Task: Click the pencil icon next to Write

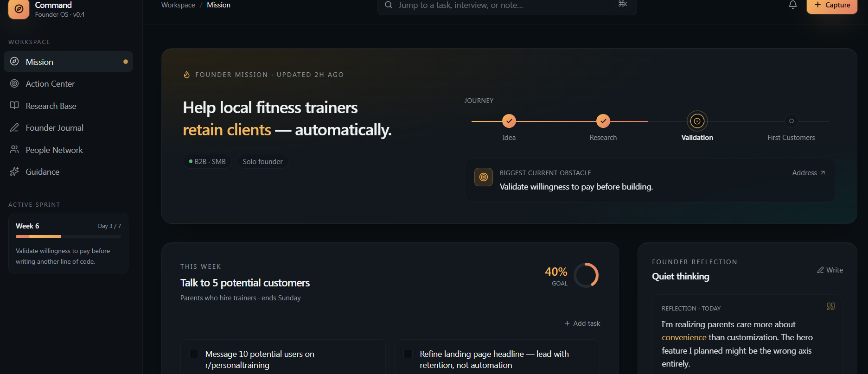Action: click(820, 270)
